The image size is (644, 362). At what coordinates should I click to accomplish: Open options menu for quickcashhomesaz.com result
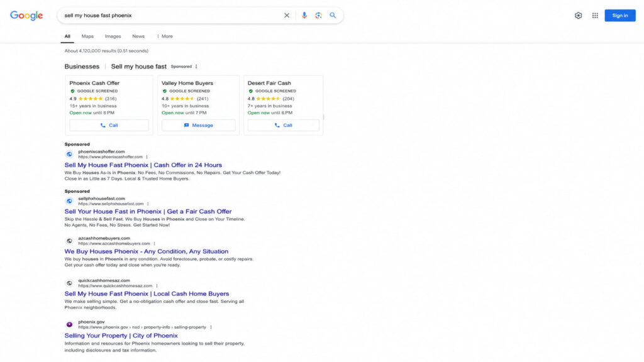tap(157, 286)
